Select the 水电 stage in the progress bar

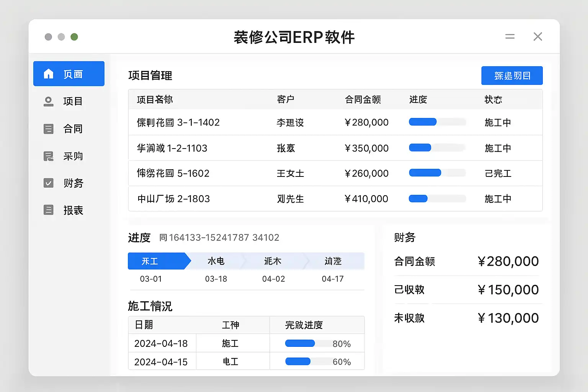coord(216,261)
